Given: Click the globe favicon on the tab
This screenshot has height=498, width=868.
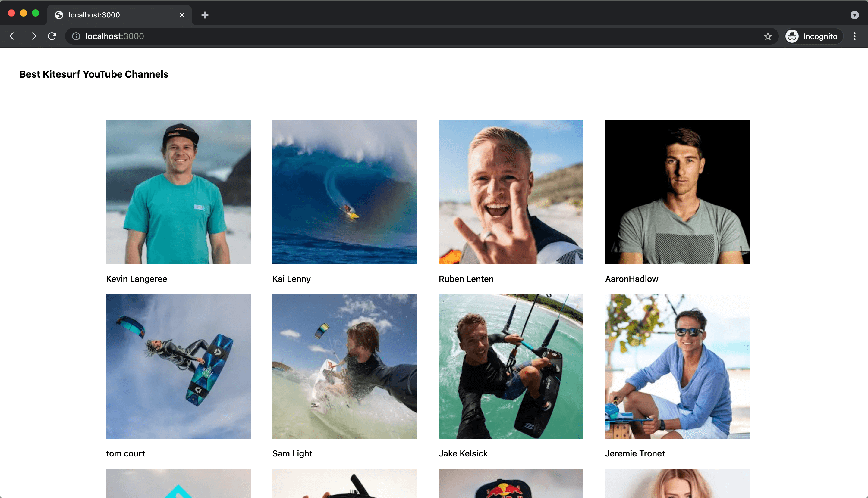Looking at the screenshot, I should pyautogui.click(x=59, y=15).
